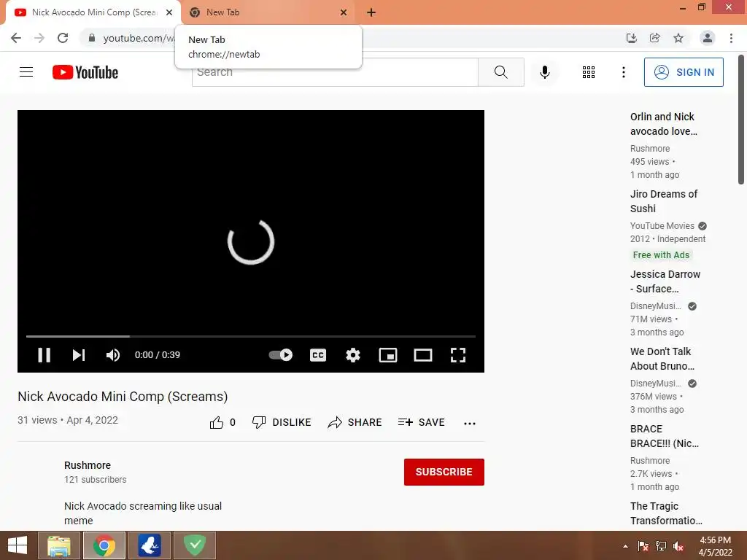Enter full screen mode

tap(458, 355)
